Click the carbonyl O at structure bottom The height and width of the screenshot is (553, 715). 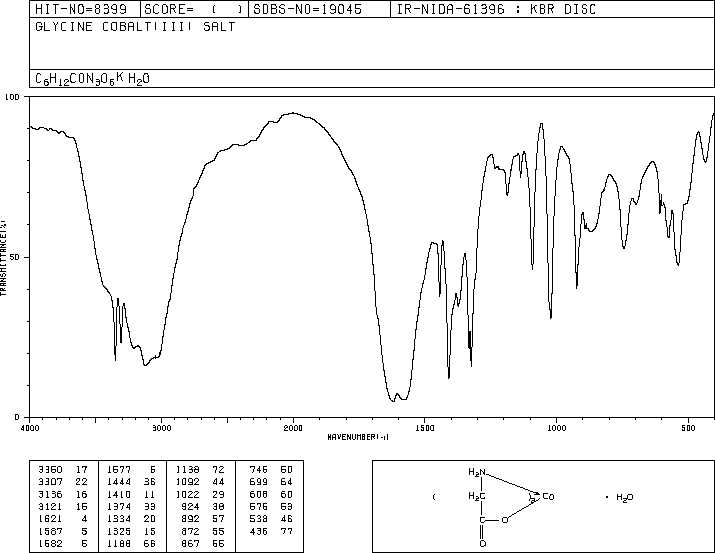pos(482,543)
